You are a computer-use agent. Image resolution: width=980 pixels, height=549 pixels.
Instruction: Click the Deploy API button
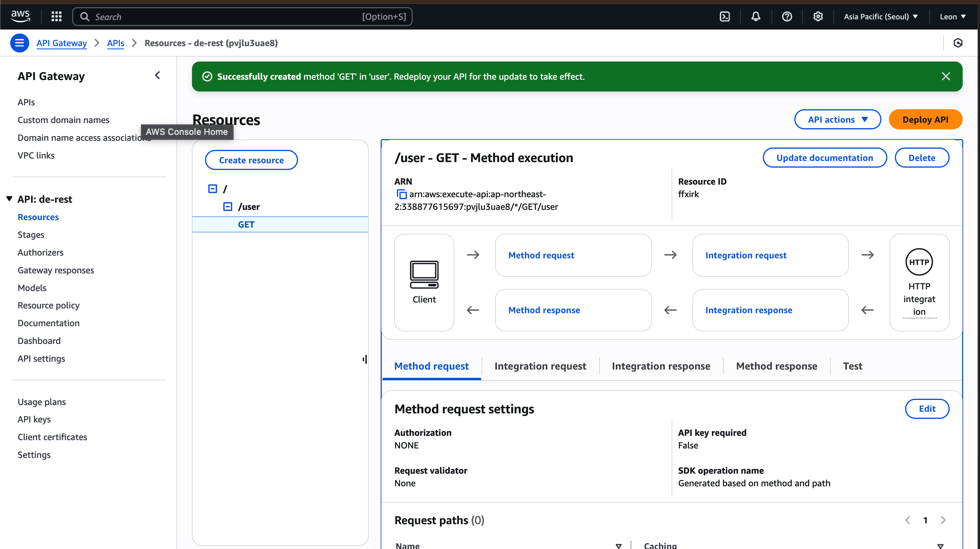click(x=925, y=120)
